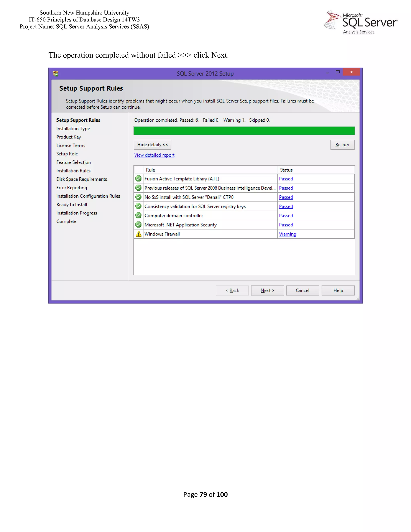The image size is (411, 532).
Task: Close the SQL Server 2012 Setup window
Action: 351,72
